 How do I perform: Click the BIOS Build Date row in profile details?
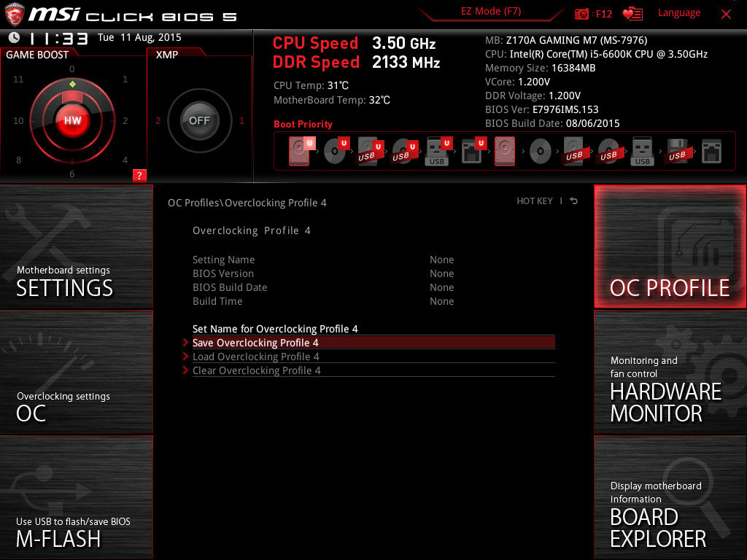point(323,287)
